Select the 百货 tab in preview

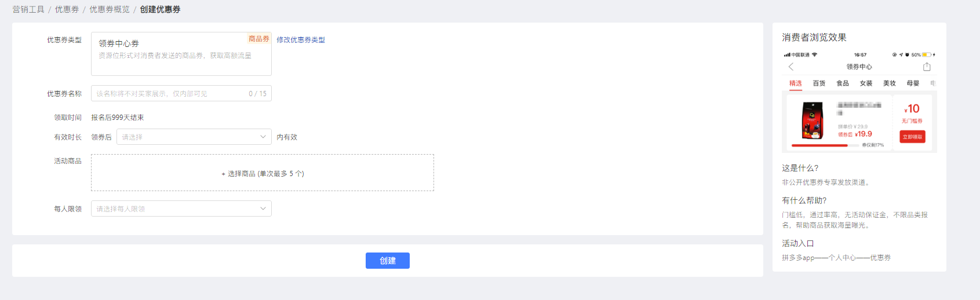tap(819, 83)
